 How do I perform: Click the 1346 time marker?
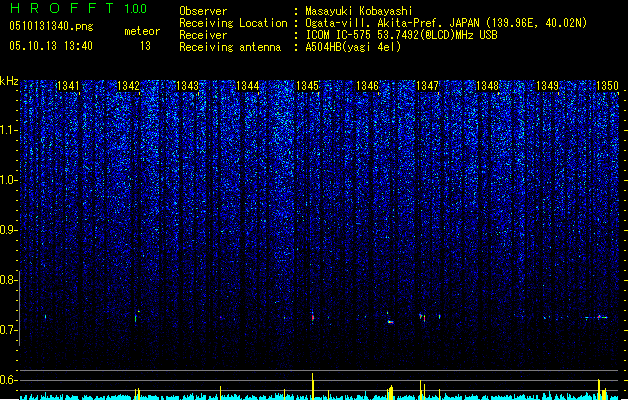coord(367,86)
